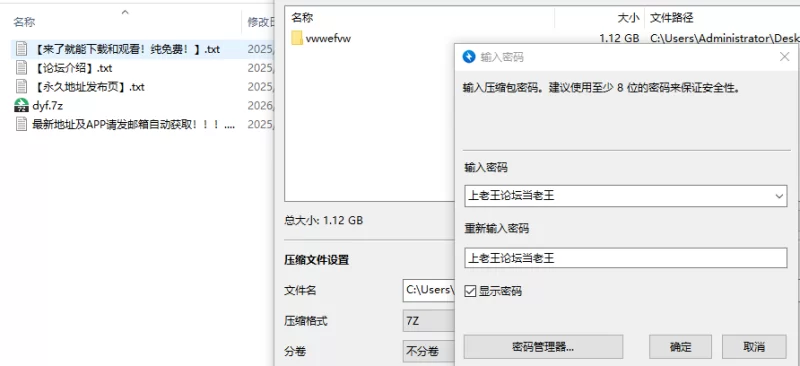Click the 确定 button
Viewport: 800px width, 366px height.
(x=680, y=347)
